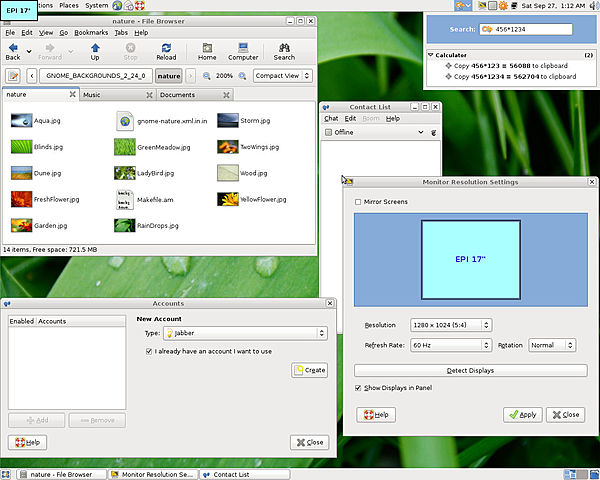Open the Resolution dropdown 1280 x 1024
The width and height of the screenshot is (600, 480).
pyautogui.click(x=451, y=325)
